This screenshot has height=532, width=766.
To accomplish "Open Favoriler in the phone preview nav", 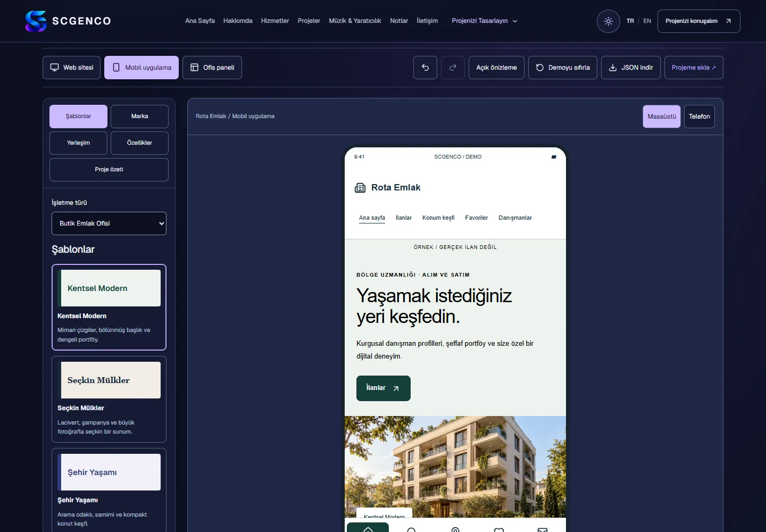I will coord(477,218).
